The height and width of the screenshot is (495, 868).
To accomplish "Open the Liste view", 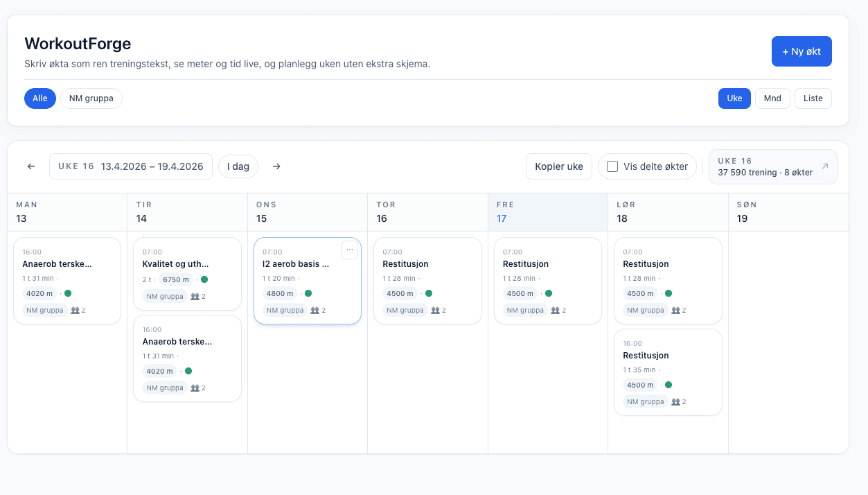I will pos(813,98).
